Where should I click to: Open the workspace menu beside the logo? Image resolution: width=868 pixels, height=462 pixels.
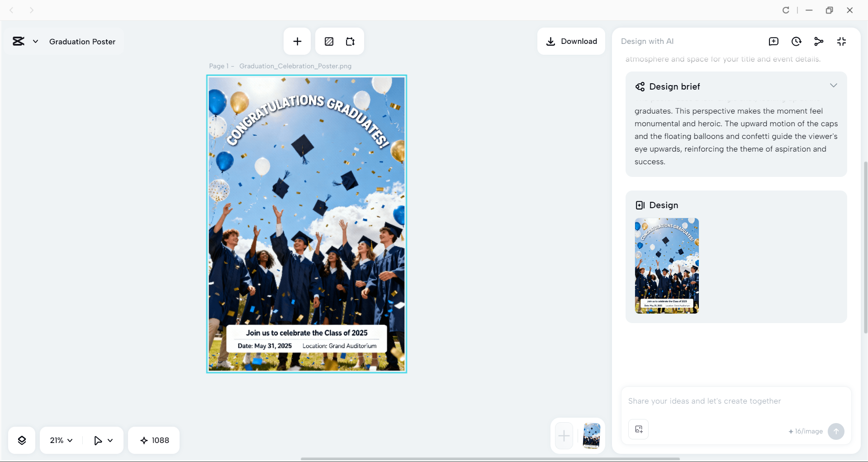[x=35, y=41]
